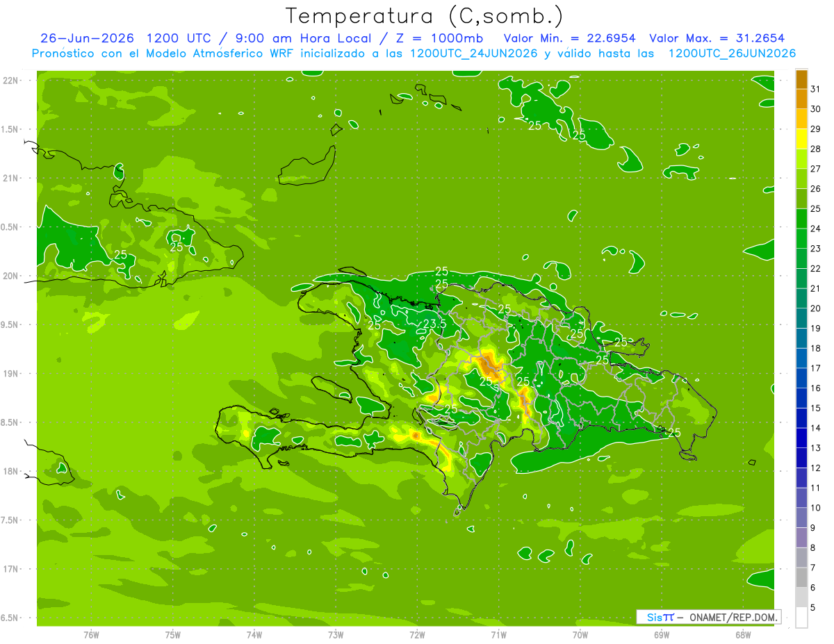Select the '69W' longitude axis label

662,635
